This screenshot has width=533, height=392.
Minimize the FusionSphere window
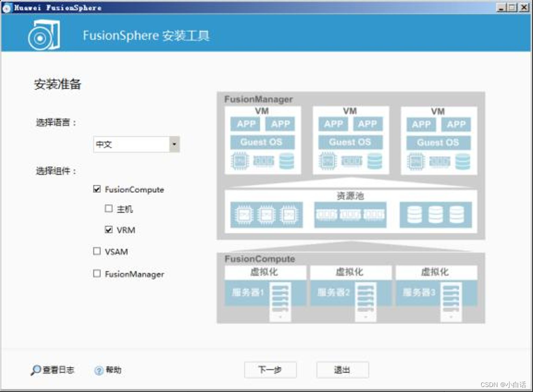(x=501, y=7)
